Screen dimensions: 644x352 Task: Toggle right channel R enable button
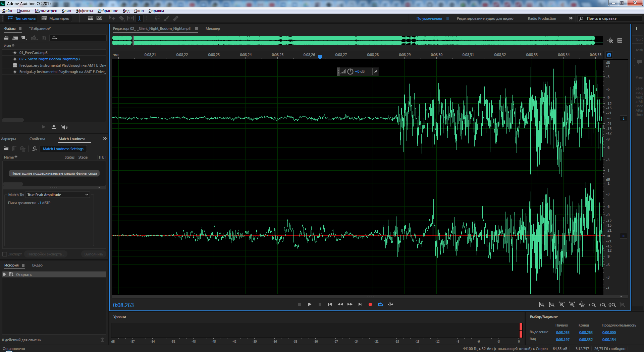tap(624, 236)
